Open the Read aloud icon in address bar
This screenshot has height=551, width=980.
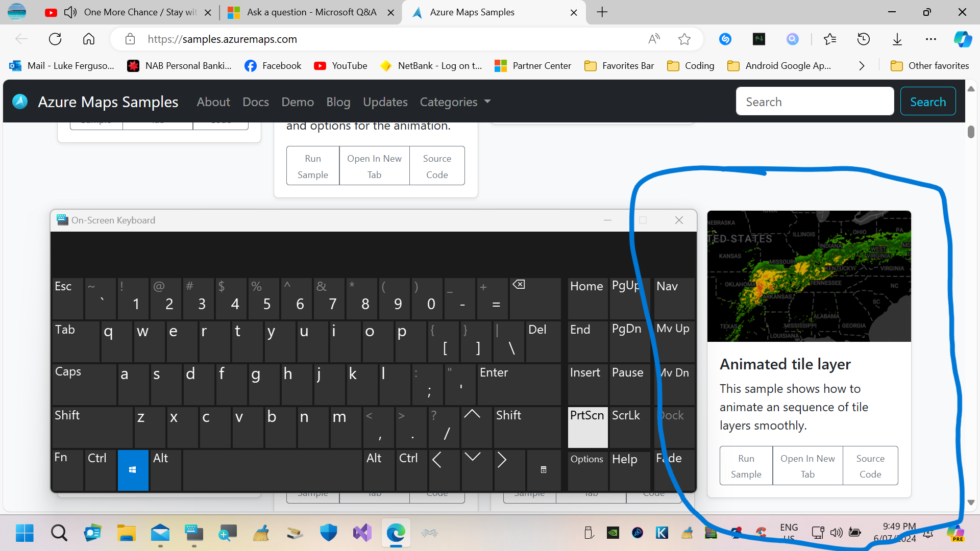[x=654, y=39]
